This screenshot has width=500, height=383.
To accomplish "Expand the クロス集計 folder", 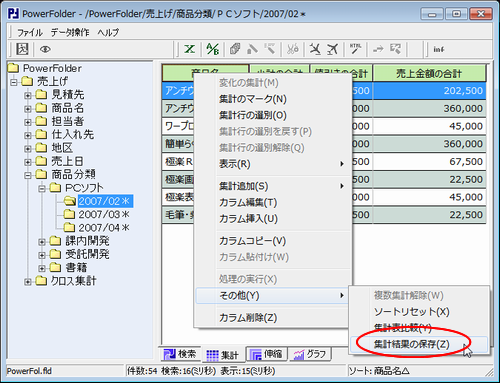I will (28, 282).
